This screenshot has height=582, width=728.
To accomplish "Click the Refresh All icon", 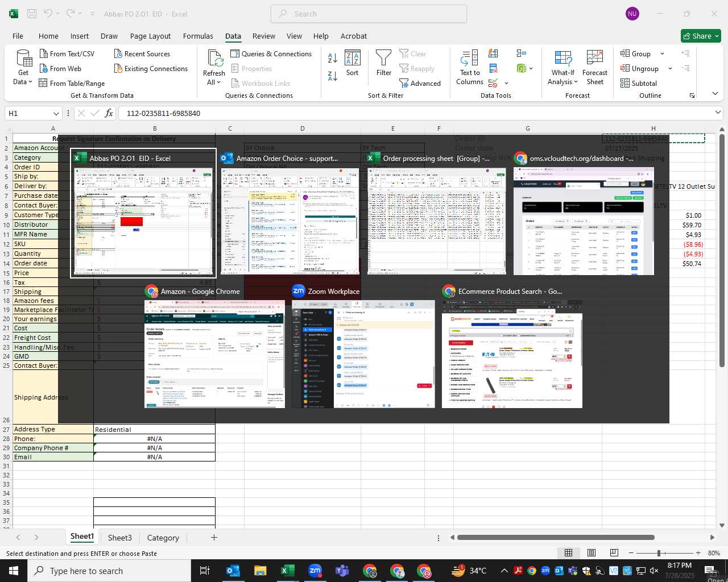I will pyautogui.click(x=215, y=59).
